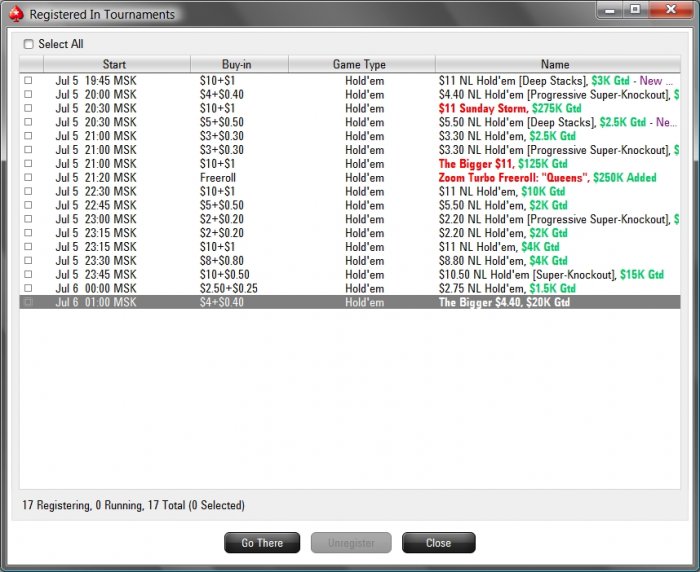
Task: Click the $10+$0.50 buy-in cell
Action: click(225, 274)
